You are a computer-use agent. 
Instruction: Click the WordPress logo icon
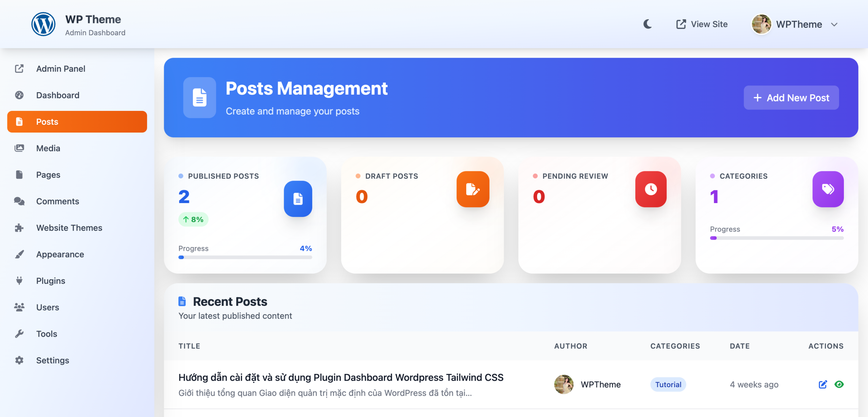click(x=43, y=24)
